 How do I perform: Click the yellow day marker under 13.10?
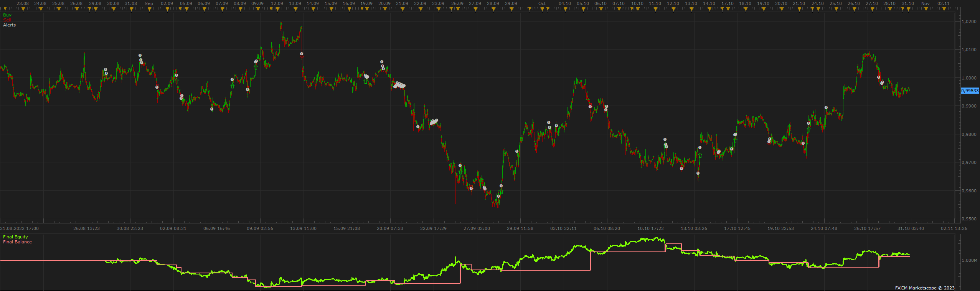(x=691, y=10)
